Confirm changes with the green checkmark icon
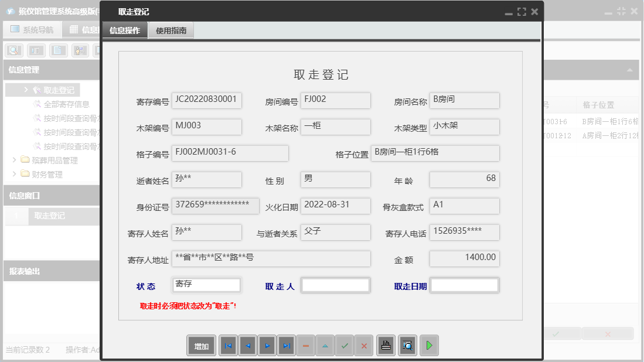Screen dimensions: 644x362 coord(345,345)
